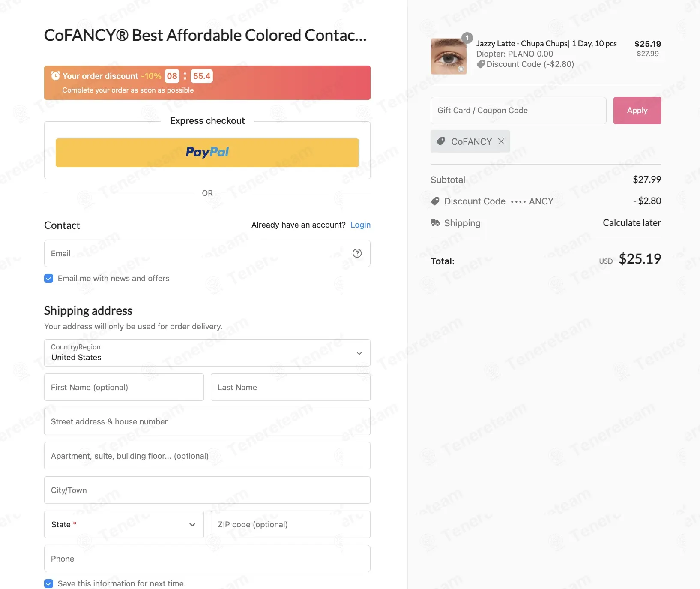This screenshot has width=700, height=589.
Task: Click the quantity badge on product image
Action: [x=467, y=38]
